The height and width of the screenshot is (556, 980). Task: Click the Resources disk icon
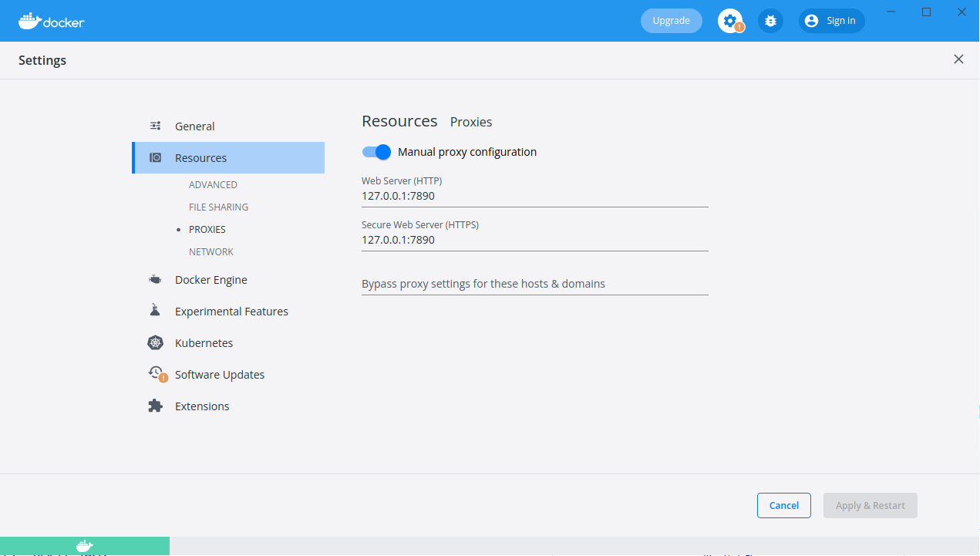(x=155, y=157)
